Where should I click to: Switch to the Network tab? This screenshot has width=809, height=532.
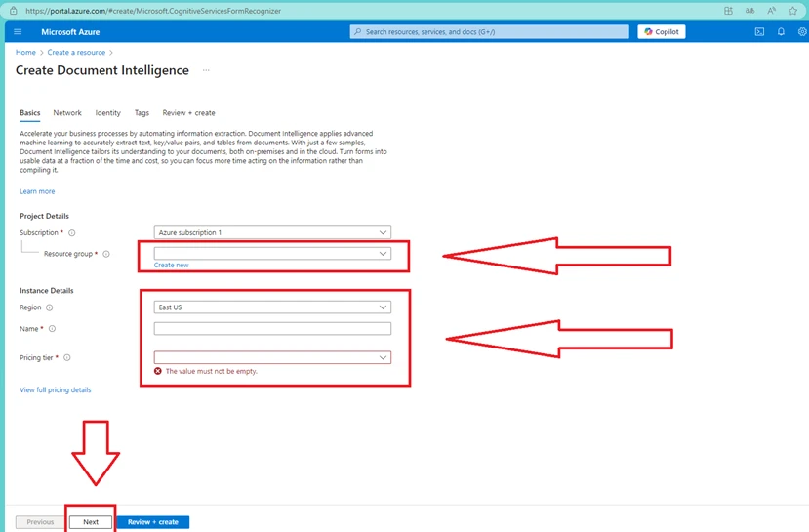(67, 113)
